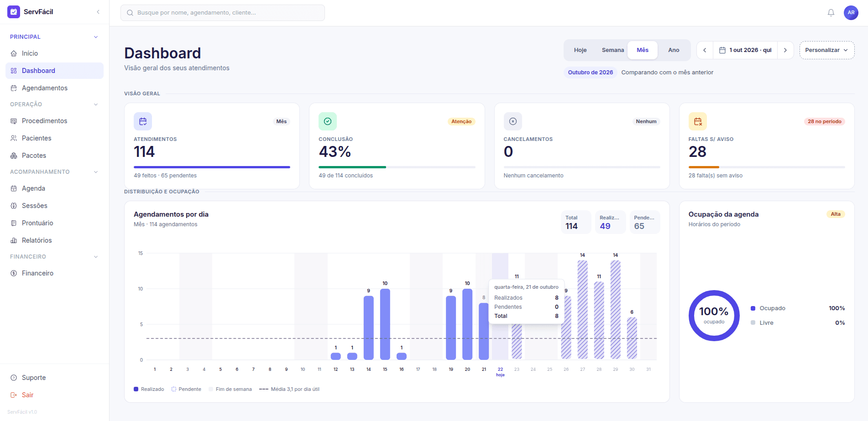Click the Conclusão checkmark card icon
The height and width of the screenshot is (421, 868).
328,121
